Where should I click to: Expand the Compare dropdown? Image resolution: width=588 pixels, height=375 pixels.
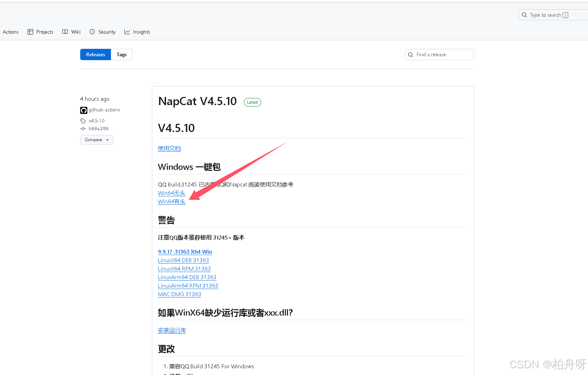[x=97, y=140]
